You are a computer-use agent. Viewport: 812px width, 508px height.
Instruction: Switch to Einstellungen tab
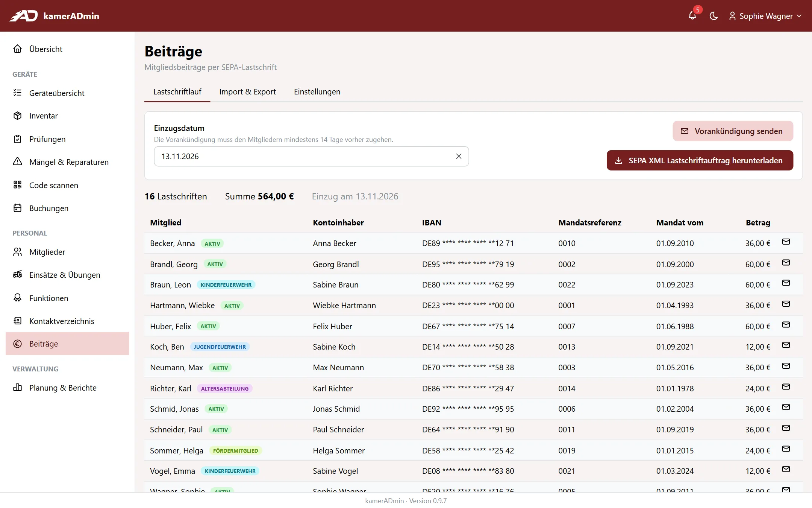[317, 92]
